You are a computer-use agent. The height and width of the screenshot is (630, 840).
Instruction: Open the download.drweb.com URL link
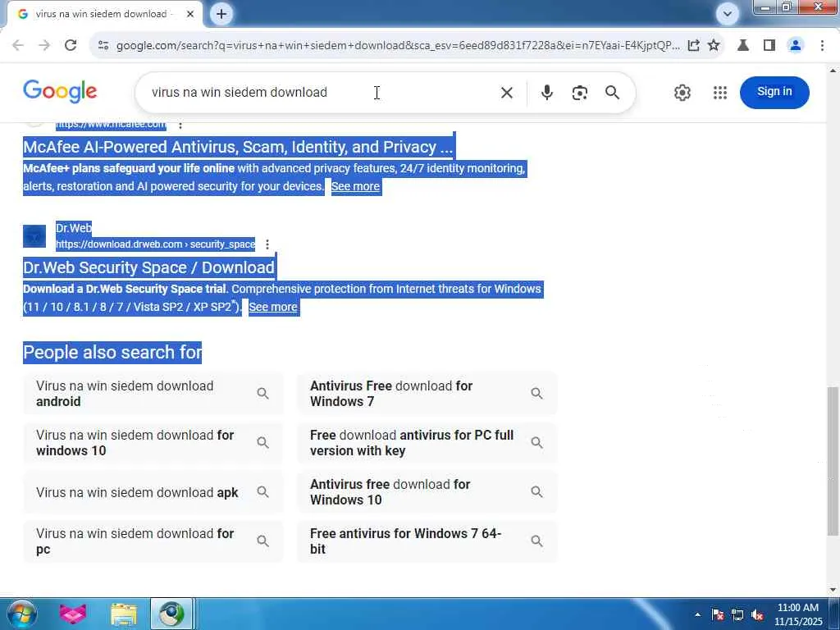[x=155, y=244]
